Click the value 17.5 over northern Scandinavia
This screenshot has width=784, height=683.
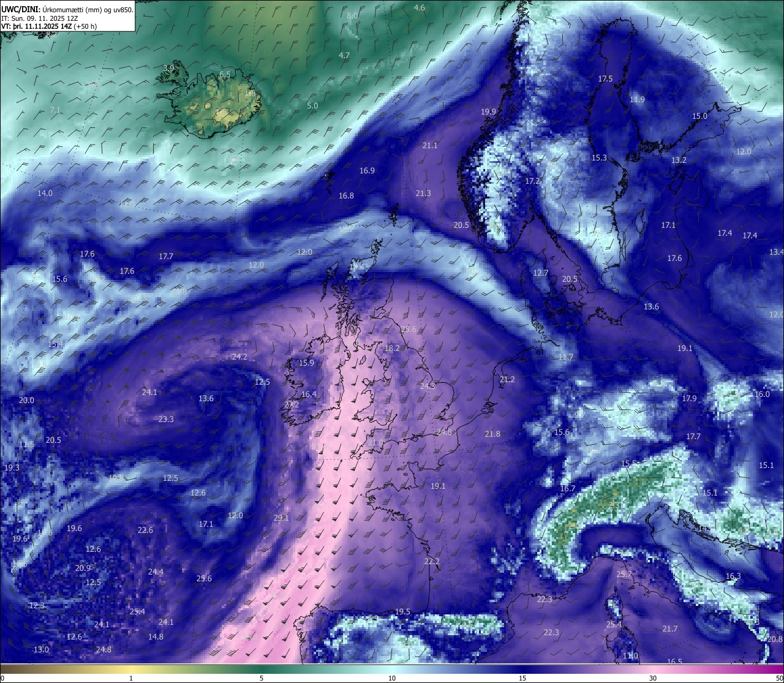click(605, 78)
